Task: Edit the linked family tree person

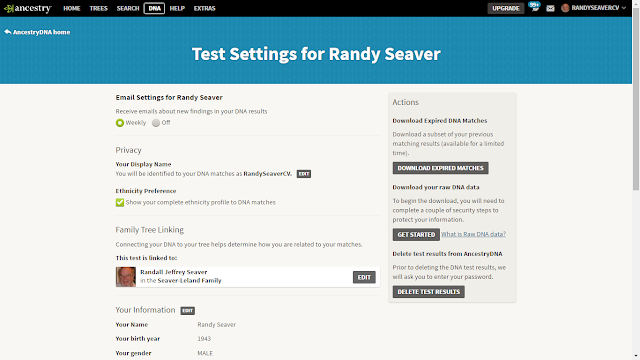Action: point(364,277)
